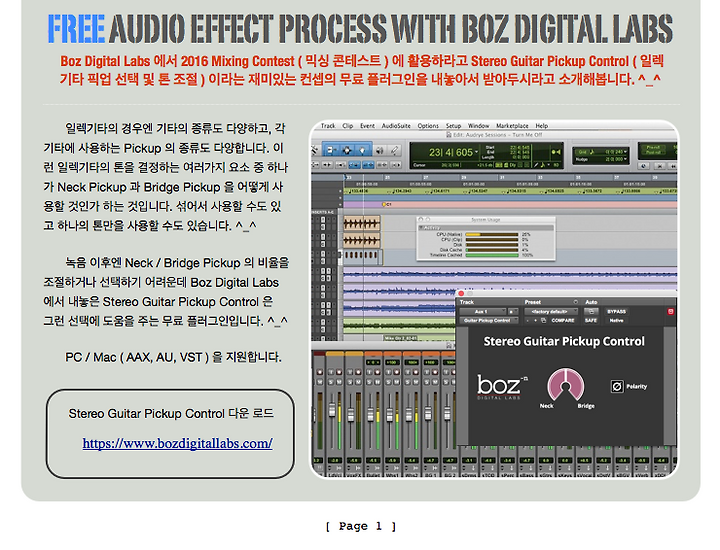
Task: Open the Setup menu
Action: pyautogui.click(x=453, y=126)
